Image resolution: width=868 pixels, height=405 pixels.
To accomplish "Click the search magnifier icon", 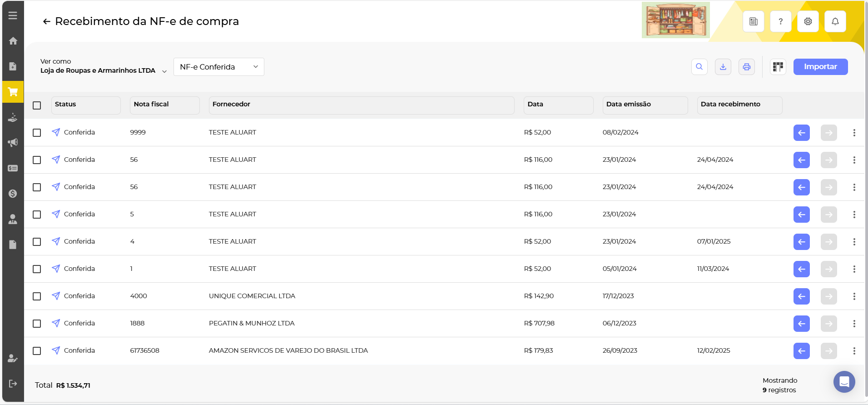I will [x=699, y=67].
